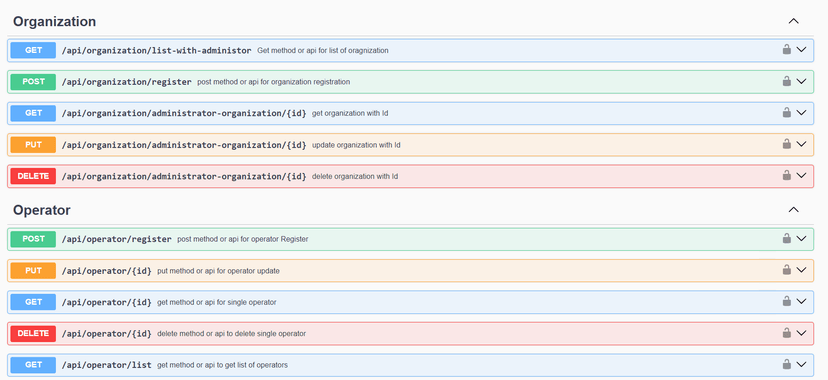Click DELETE badge for /api/operator/{id}
This screenshot has width=828, height=380.
[x=33, y=334]
